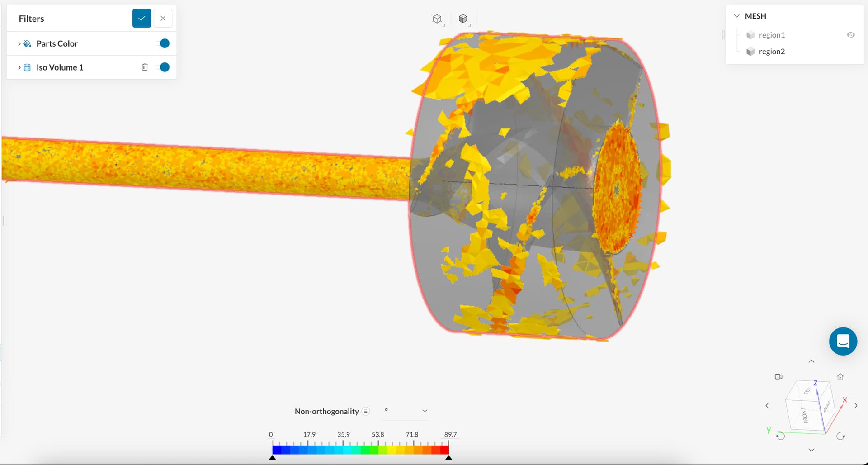Open the chat support bubble

(x=843, y=341)
